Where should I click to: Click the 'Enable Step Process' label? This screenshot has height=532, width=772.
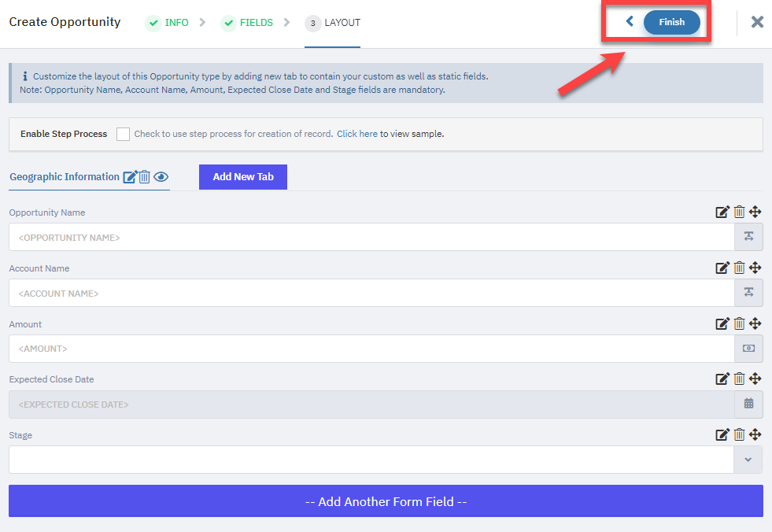64,134
